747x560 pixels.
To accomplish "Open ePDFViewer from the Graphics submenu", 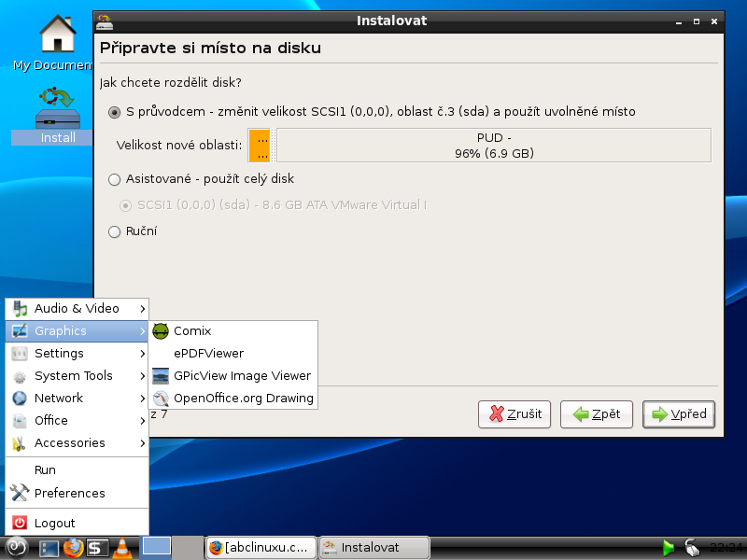I will [x=233, y=354].
